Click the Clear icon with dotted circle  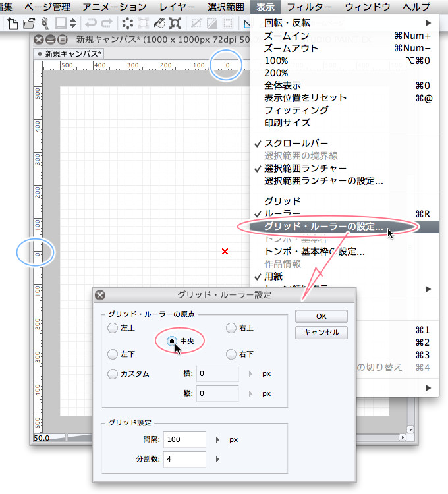coord(128,23)
